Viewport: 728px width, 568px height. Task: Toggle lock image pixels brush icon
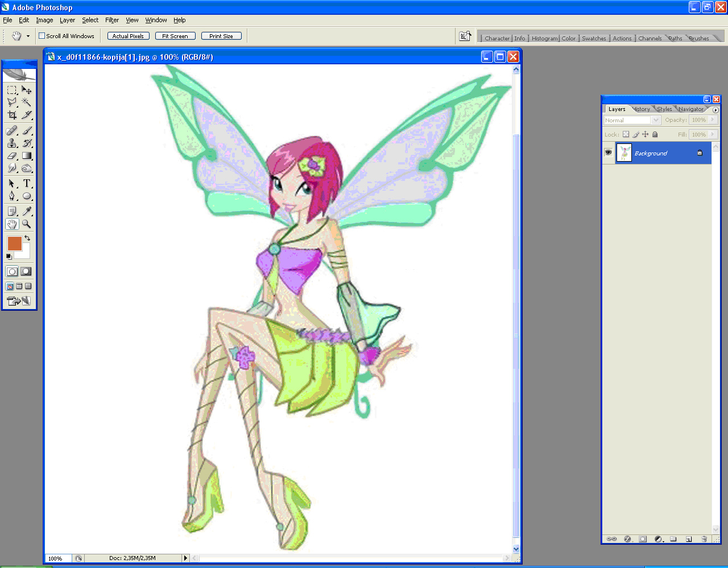point(636,134)
